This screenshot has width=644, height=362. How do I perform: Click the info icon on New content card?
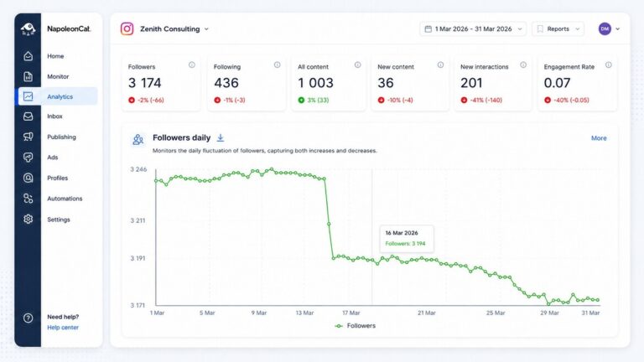[441, 65]
